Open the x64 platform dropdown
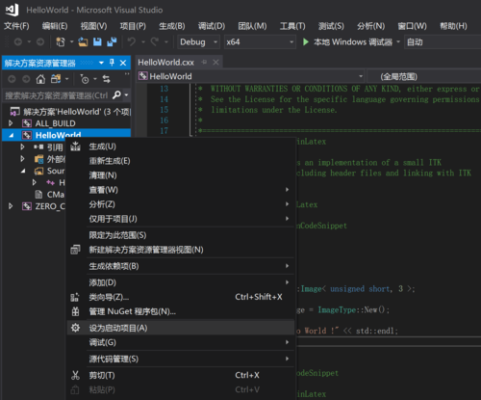 point(260,42)
